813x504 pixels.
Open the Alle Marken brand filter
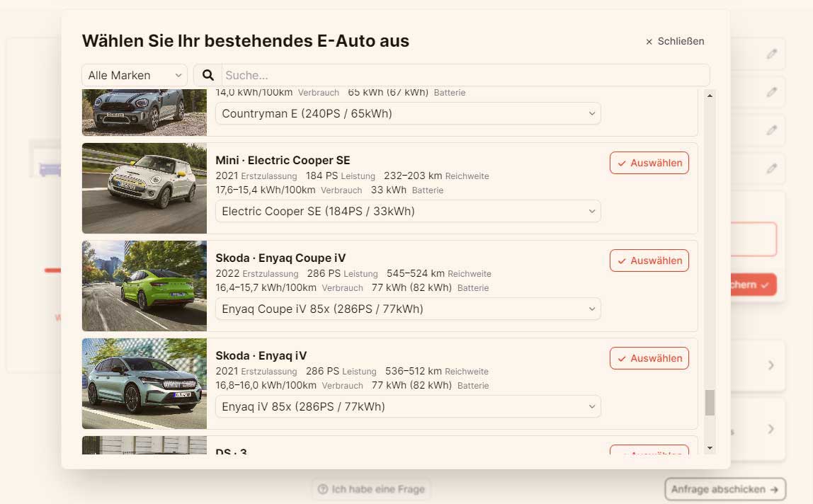point(135,75)
